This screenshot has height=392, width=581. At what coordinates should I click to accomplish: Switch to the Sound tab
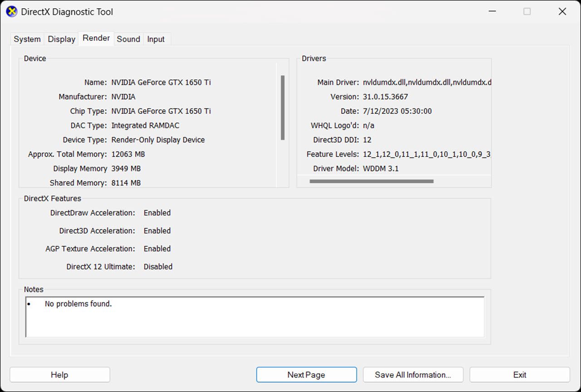[128, 39]
